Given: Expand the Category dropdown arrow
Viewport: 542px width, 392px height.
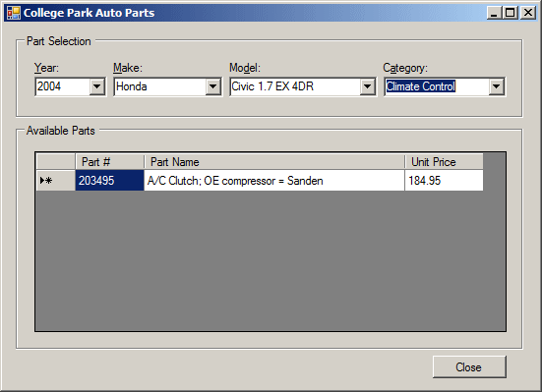Looking at the screenshot, I should click(497, 86).
